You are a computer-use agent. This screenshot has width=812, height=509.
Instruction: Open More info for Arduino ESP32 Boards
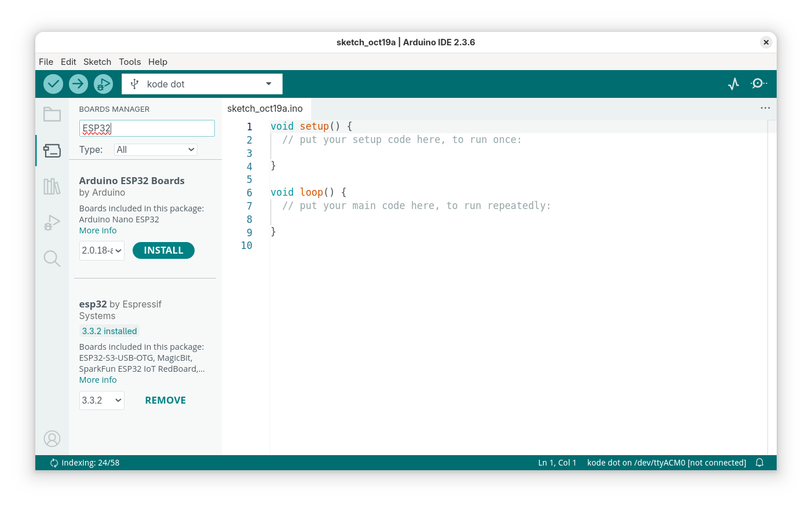click(x=98, y=230)
